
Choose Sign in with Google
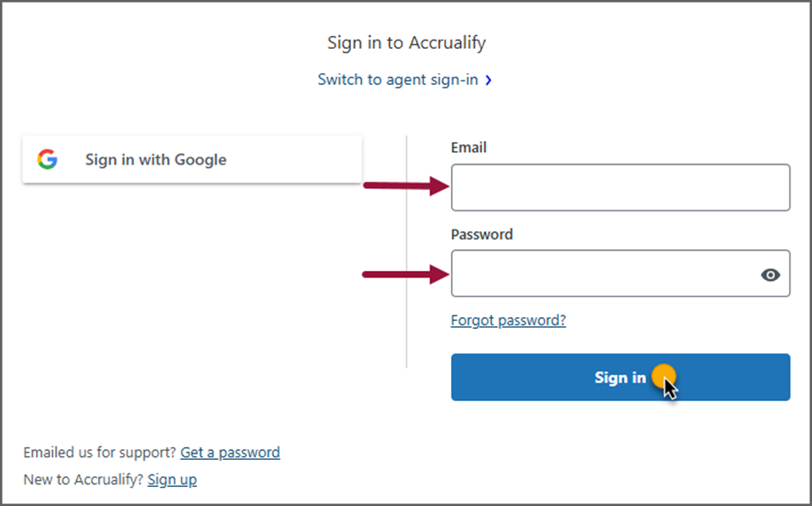coord(192,159)
